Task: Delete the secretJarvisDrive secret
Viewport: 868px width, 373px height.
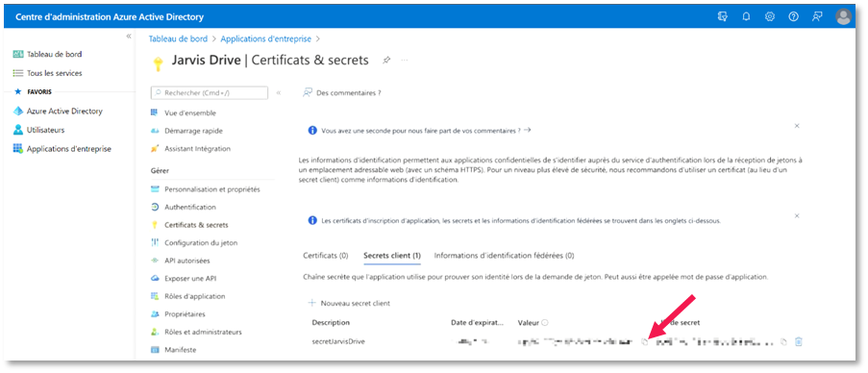Action: [798, 341]
